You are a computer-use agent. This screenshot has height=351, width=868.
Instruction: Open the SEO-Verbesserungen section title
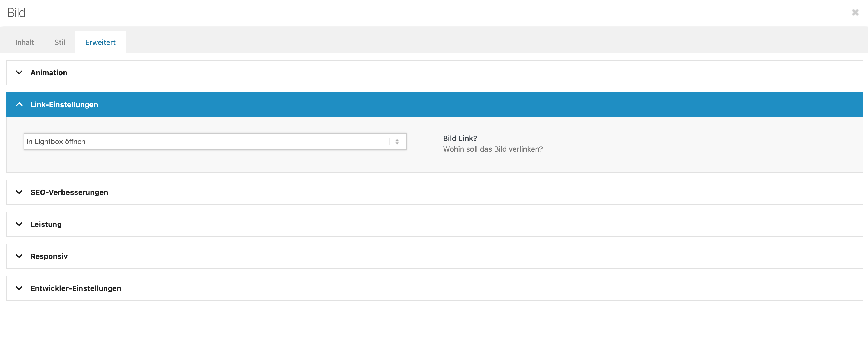point(69,192)
